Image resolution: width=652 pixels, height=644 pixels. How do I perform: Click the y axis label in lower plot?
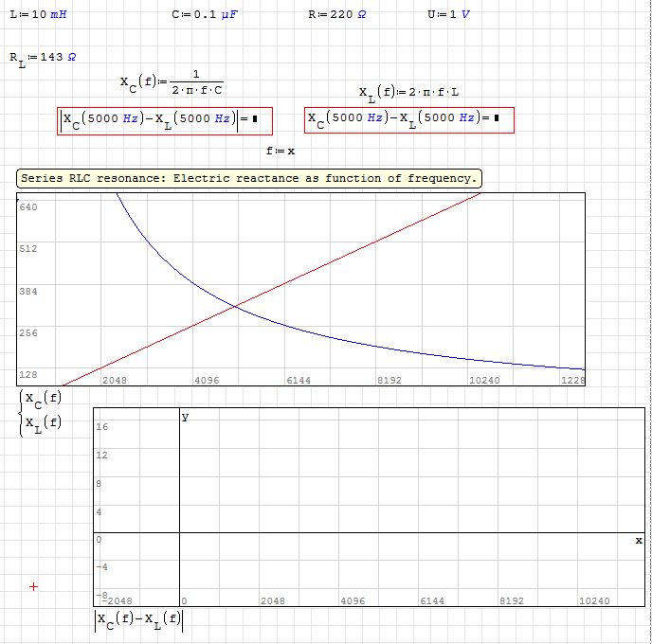(185, 416)
